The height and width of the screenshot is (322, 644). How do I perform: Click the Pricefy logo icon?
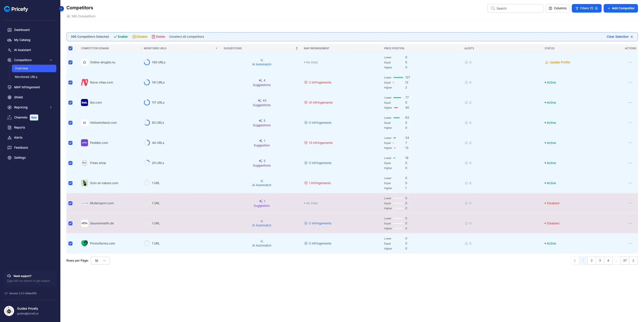[7, 9]
